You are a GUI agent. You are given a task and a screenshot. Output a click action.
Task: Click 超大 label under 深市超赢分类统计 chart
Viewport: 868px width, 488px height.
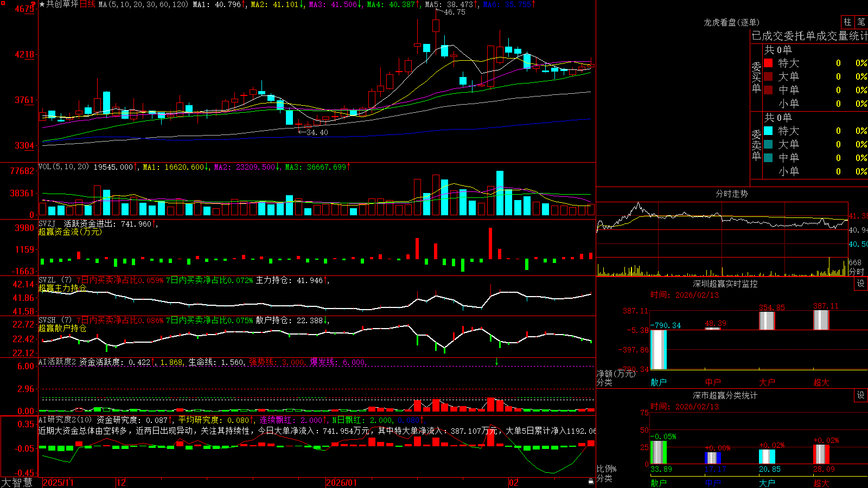[821, 483]
